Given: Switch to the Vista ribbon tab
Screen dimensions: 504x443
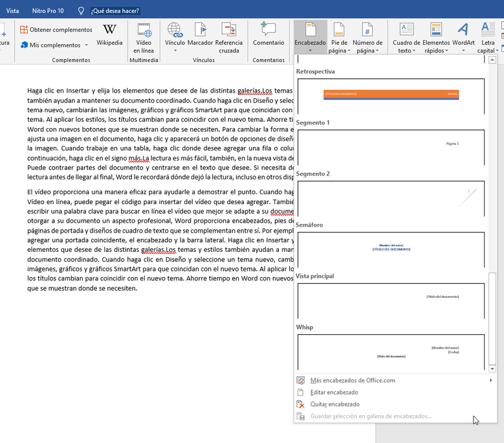Looking at the screenshot, I should click(13, 10).
